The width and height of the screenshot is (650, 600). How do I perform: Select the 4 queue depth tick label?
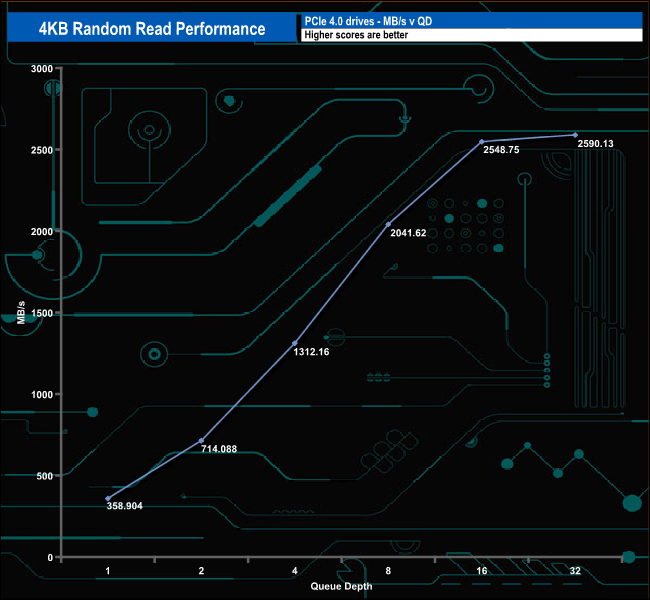click(x=294, y=571)
